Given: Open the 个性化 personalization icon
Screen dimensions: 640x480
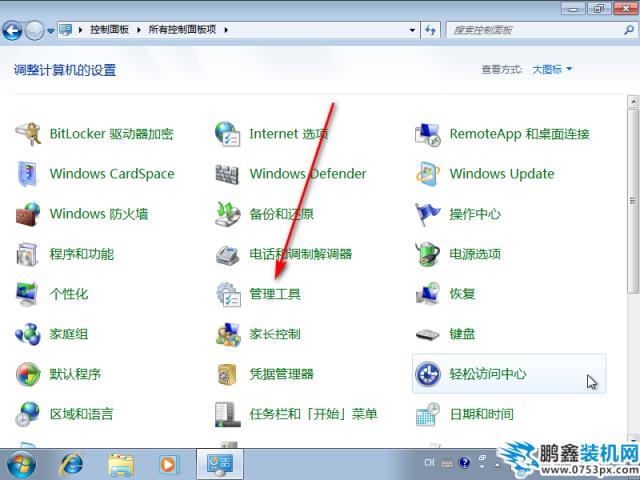Looking at the screenshot, I should click(x=28, y=293).
